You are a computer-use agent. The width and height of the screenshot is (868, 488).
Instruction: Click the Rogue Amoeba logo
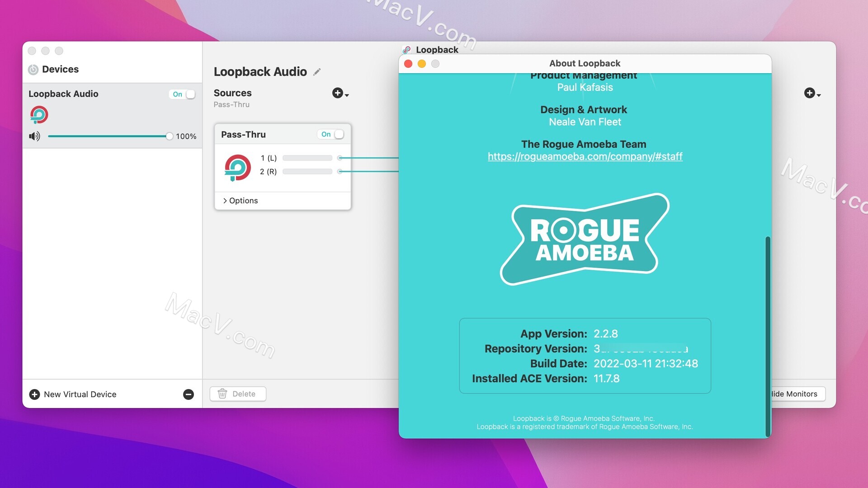coord(585,239)
